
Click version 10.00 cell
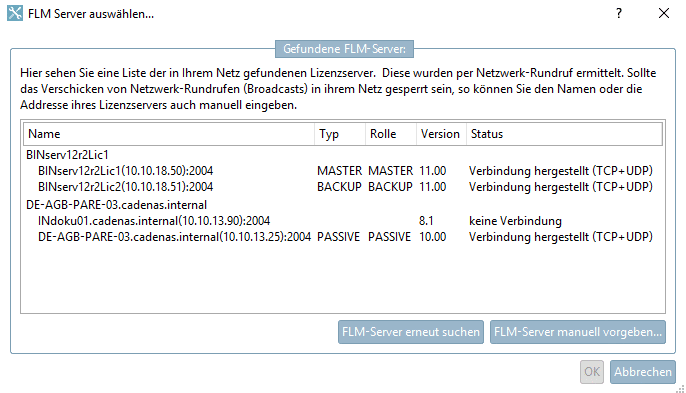433,237
